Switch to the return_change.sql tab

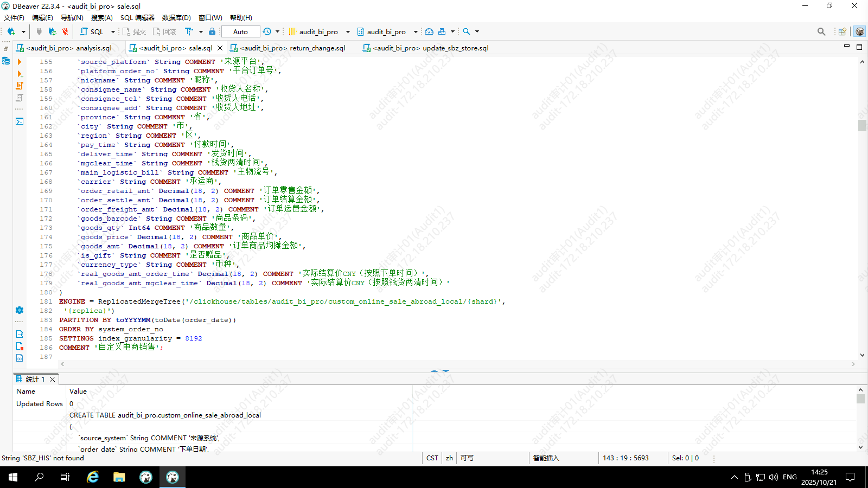pyautogui.click(x=292, y=48)
